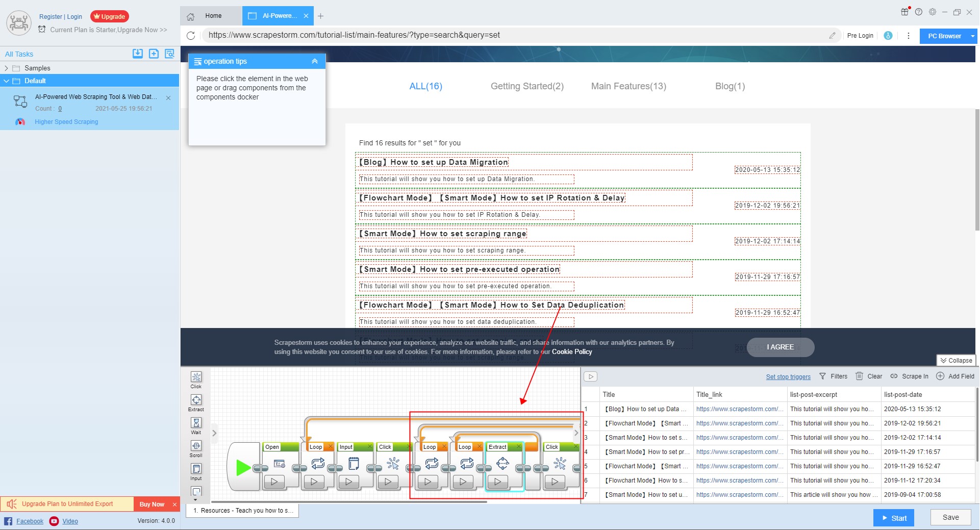Open the settings gear in title bar
The height and width of the screenshot is (530, 980).
933,12
